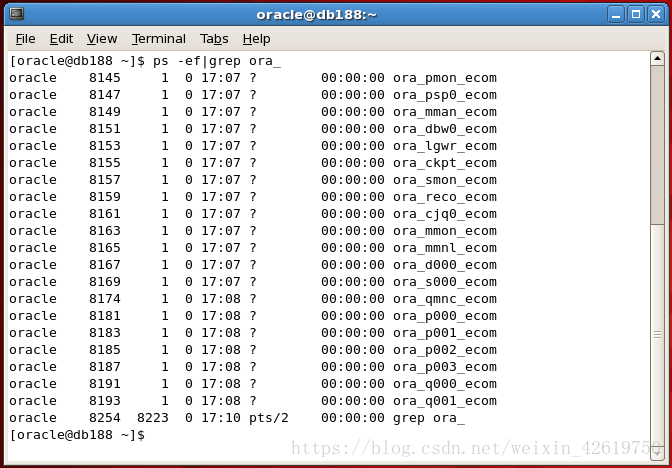Click the text ora_smon_ecom
The image size is (672, 468).
pyautogui.click(x=445, y=180)
